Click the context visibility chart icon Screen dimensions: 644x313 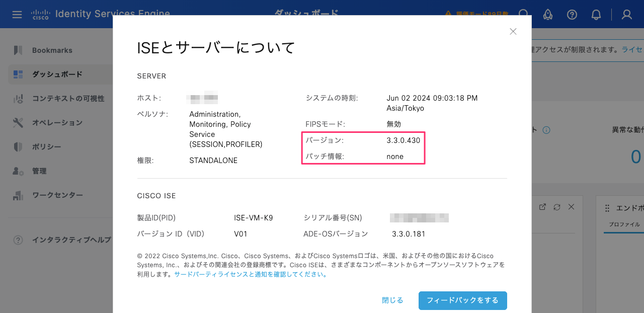tap(18, 99)
